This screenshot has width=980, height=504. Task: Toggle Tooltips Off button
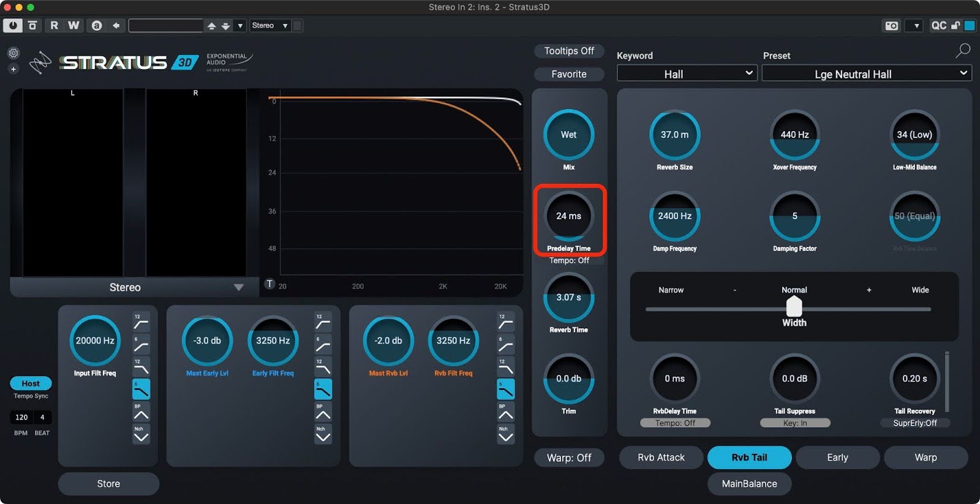click(x=569, y=51)
